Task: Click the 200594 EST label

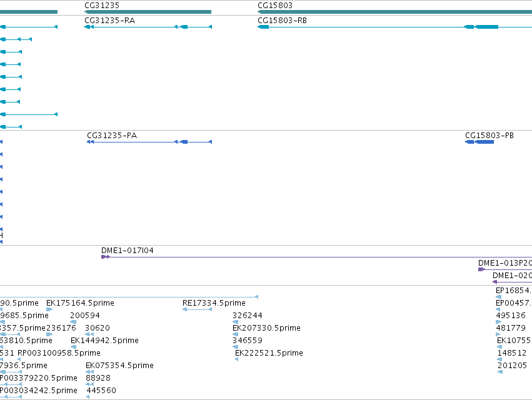Action: 85,316
